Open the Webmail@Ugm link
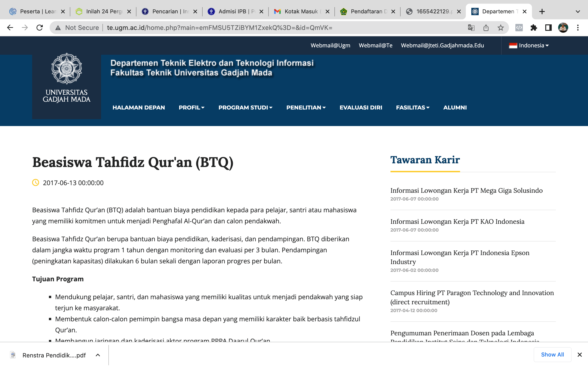Viewport: 588px width, 368px height. coord(331,46)
